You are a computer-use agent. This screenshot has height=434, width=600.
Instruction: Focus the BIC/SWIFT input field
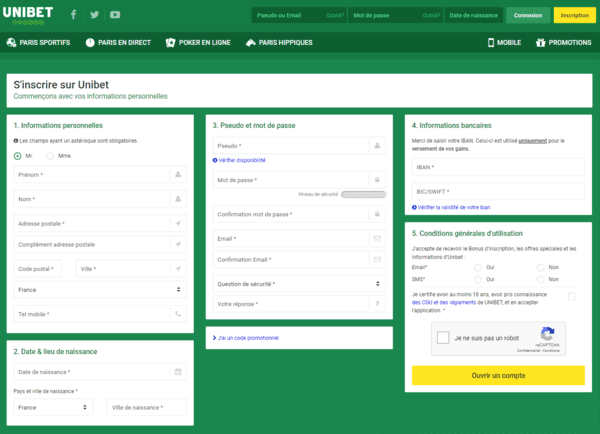[498, 191]
